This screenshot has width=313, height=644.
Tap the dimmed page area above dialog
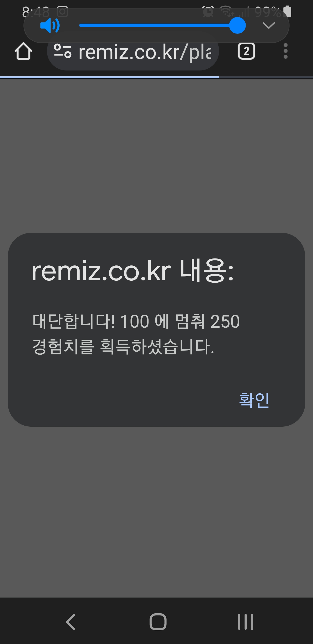156,155
